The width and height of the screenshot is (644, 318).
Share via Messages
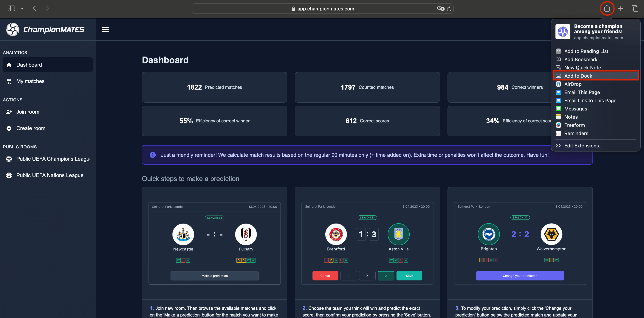pos(596,109)
